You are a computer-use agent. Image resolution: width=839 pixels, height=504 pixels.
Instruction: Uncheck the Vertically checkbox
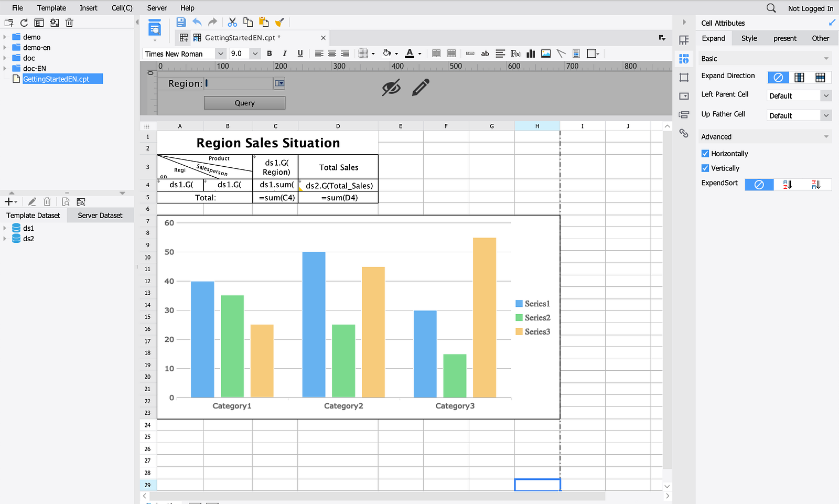(705, 168)
